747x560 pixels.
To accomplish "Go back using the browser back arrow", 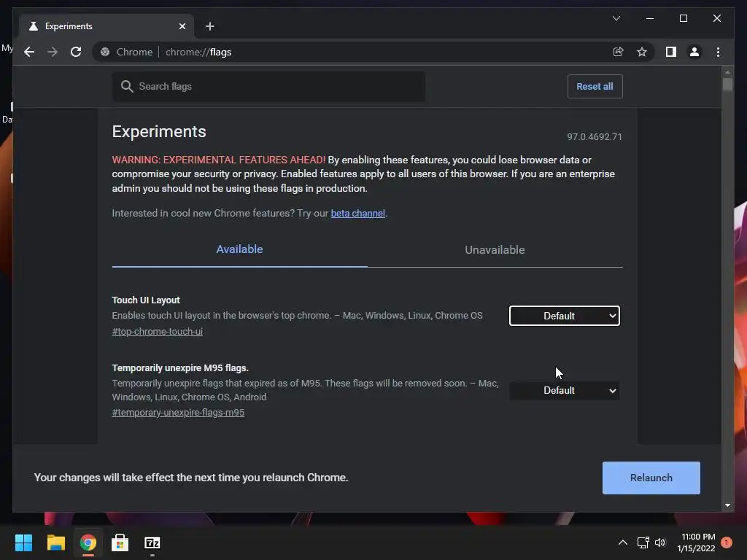I will click(29, 52).
